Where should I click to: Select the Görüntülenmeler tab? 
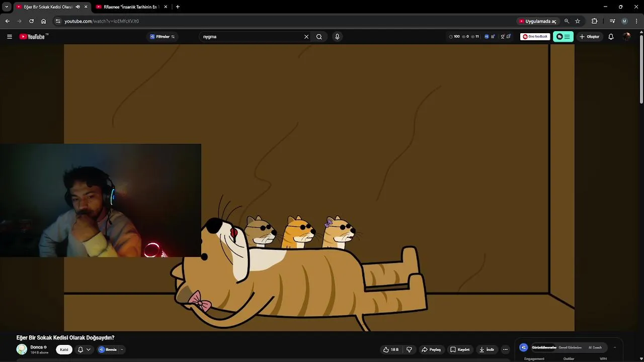pyautogui.click(x=544, y=347)
